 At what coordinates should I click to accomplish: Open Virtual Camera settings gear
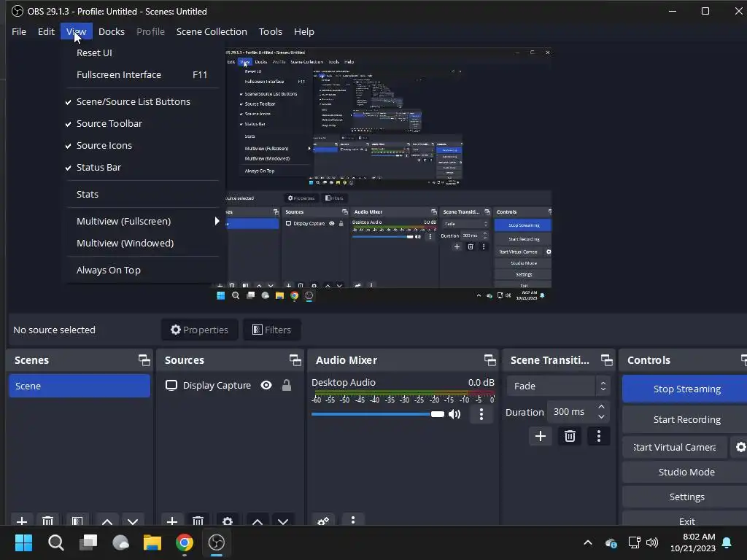click(740, 447)
